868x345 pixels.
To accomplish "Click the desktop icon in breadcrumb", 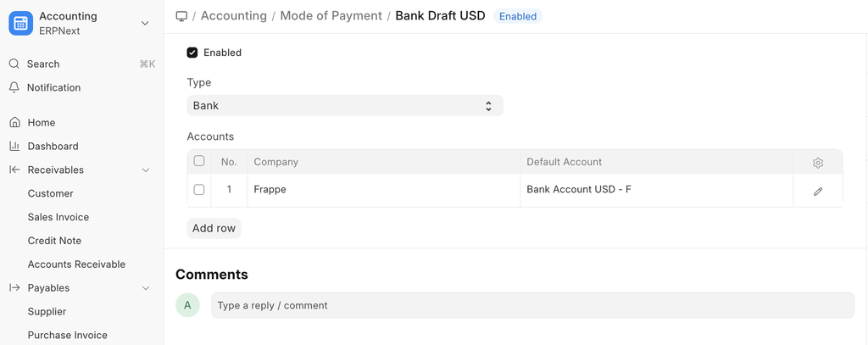I will pos(181,16).
